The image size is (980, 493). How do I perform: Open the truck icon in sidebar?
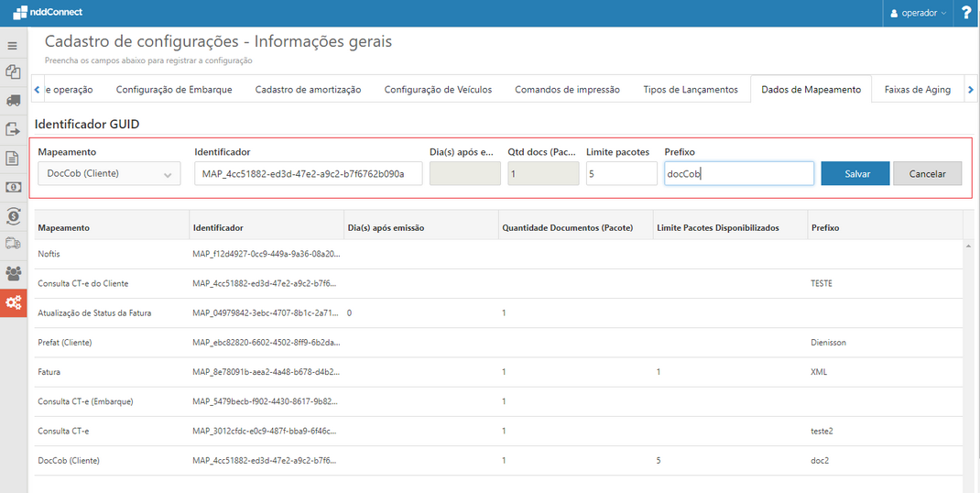(x=13, y=100)
